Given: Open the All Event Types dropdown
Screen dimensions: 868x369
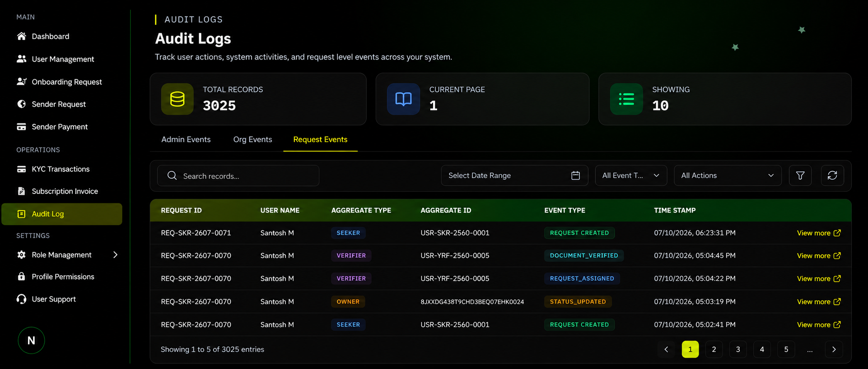Looking at the screenshot, I should pos(631,175).
